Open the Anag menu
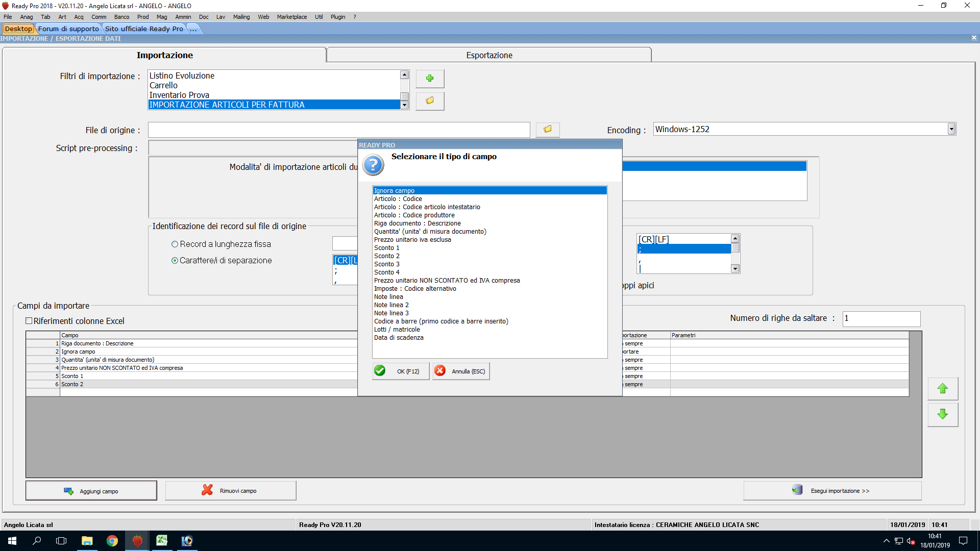The image size is (980, 551). tap(27, 17)
